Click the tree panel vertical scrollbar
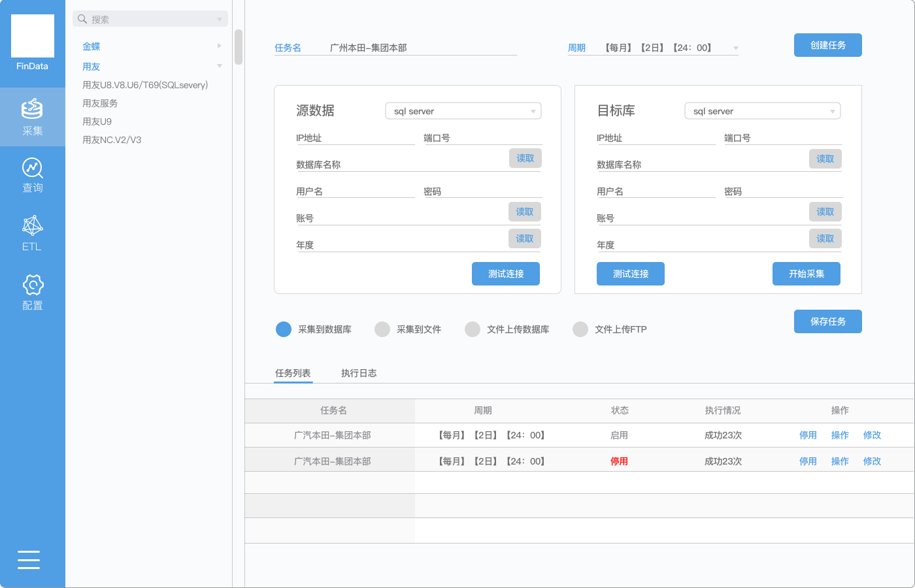Image resolution: width=915 pixels, height=588 pixels. tap(239, 47)
